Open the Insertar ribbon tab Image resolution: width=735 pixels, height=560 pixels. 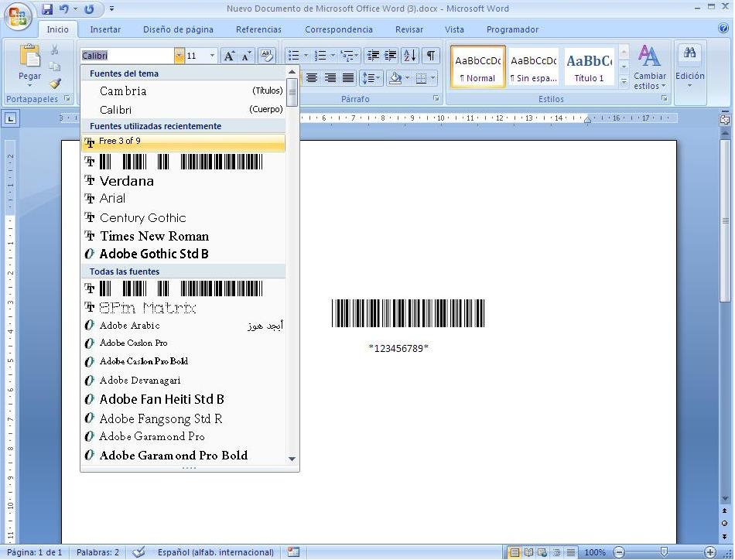105,29
